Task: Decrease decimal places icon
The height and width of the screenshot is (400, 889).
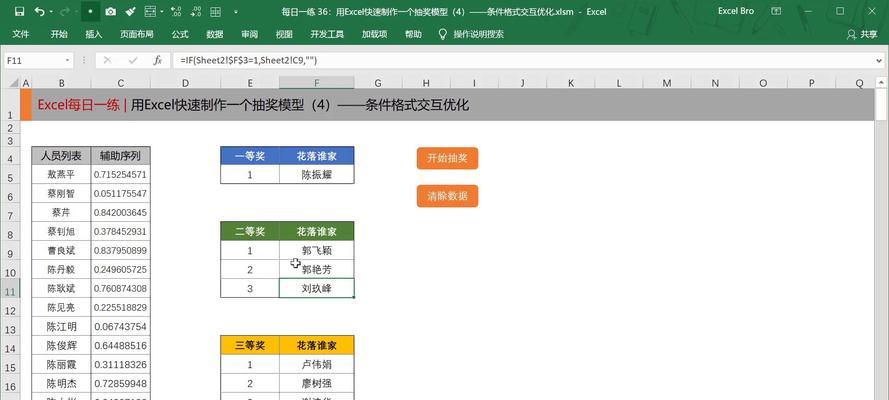Action: click(x=196, y=11)
